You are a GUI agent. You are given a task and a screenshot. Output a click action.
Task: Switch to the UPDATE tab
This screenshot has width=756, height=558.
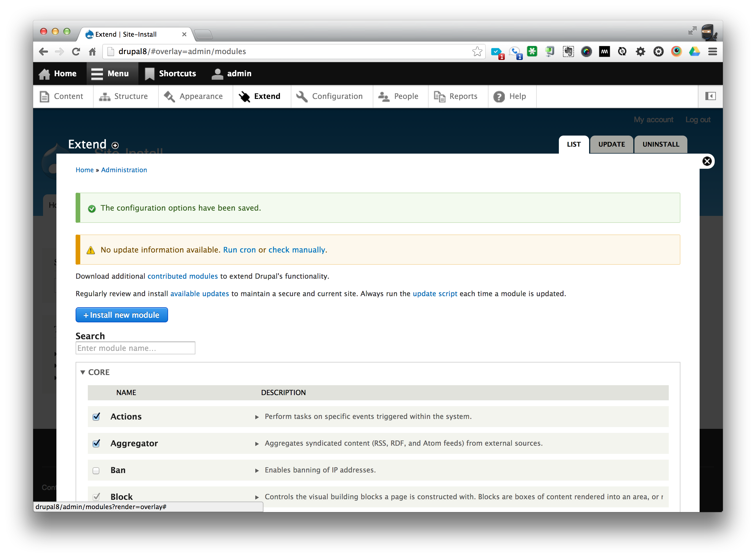point(611,144)
